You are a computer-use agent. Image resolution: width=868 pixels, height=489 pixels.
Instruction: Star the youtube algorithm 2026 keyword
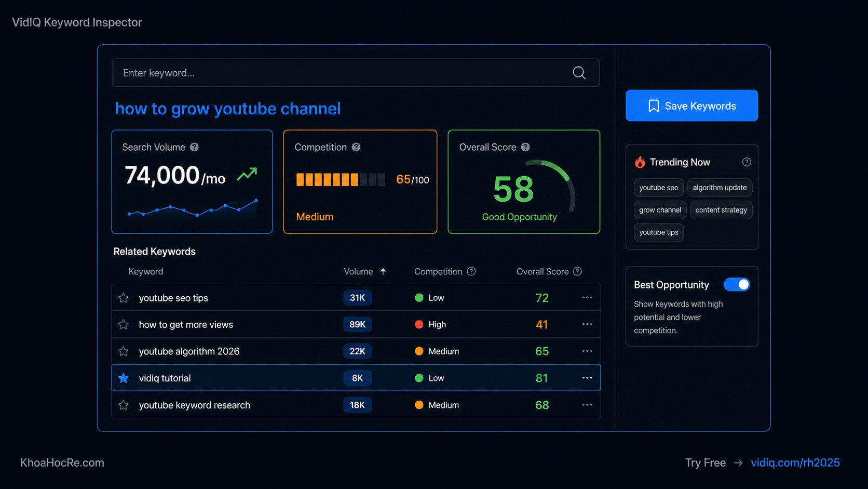tap(124, 351)
